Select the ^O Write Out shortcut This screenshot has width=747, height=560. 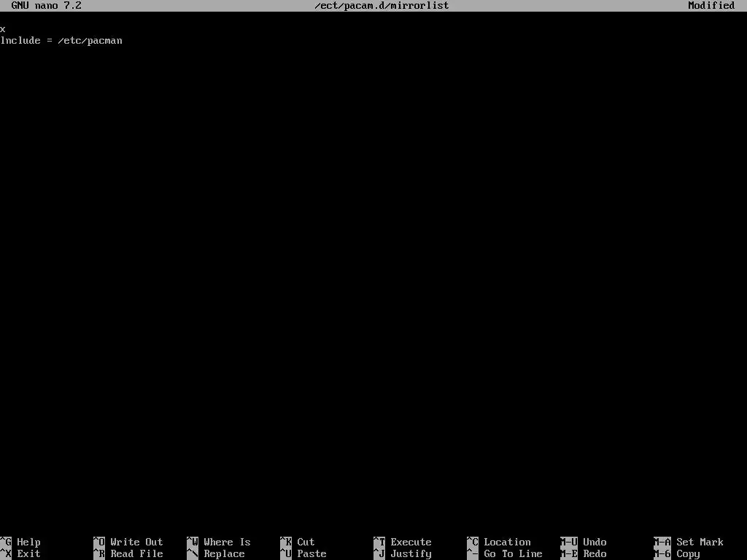click(x=128, y=542)
